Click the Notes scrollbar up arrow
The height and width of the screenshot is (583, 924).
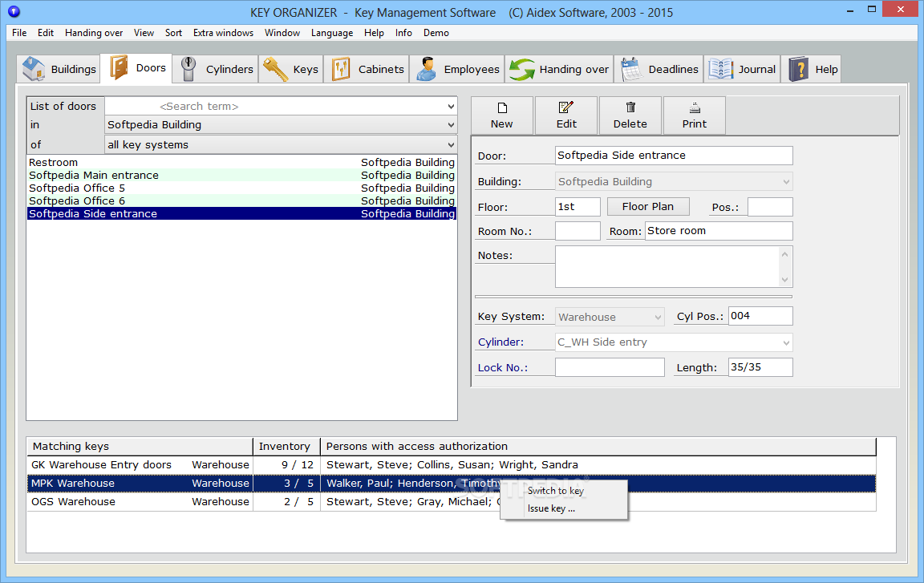[x=784, y=254]
